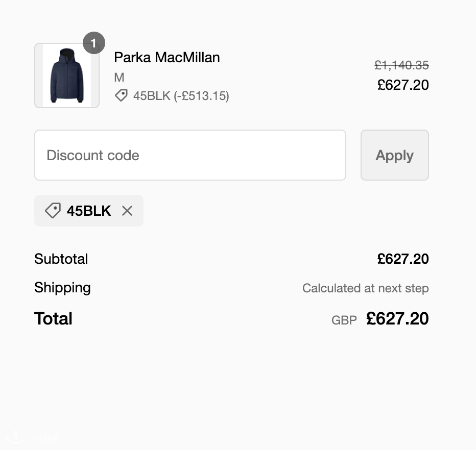Click the £627.20 discounted item price

pos(403,85)
